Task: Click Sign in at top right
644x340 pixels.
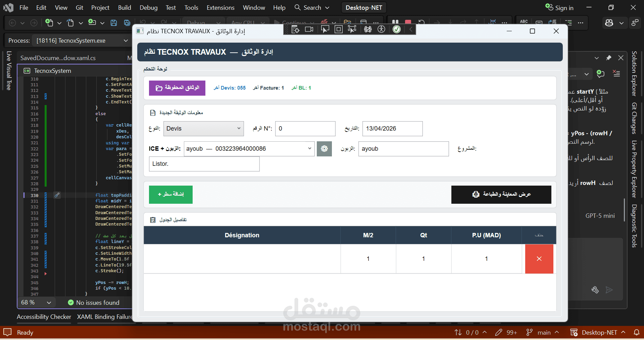Action: [x=559, y=7]
